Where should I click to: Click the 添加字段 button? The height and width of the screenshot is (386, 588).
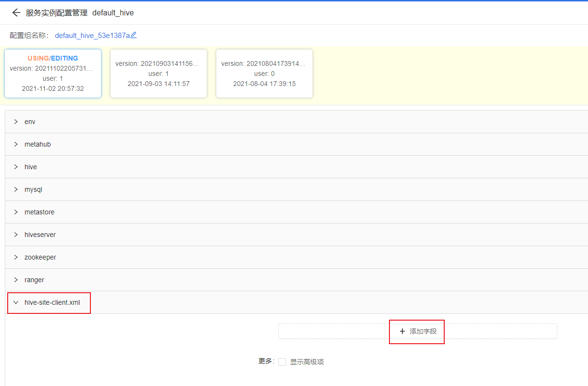pos(416,331)
